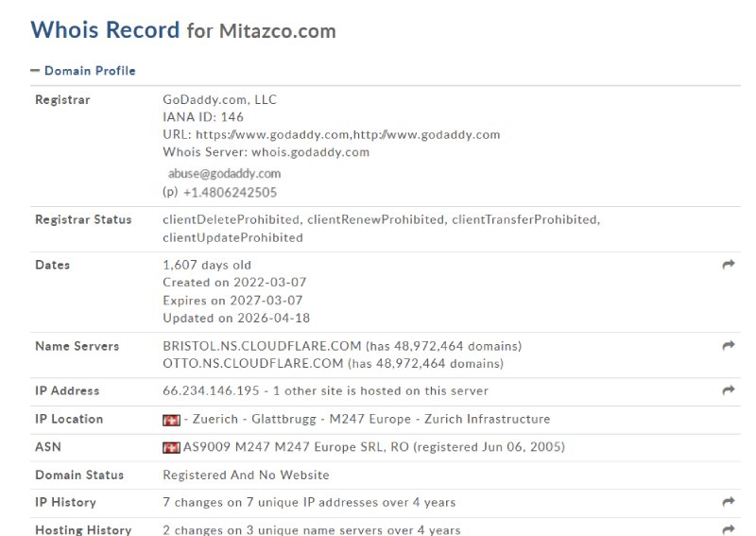Click the Updated on 2026-04-18 date
The height and width of the screenshot is (536, 756).
(236, 318)
